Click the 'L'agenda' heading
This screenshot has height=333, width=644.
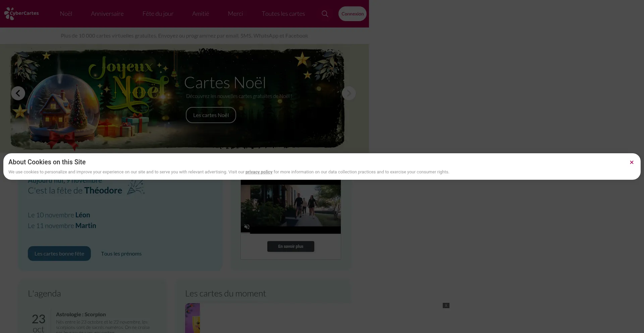pos(44,293)
